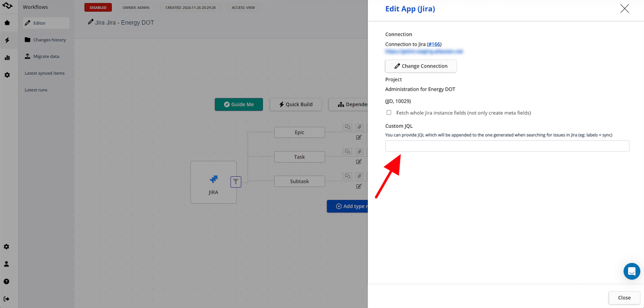Select Migrate data menu item
Image resolution: width=644 pixels, height=308 pixels.
46,56
